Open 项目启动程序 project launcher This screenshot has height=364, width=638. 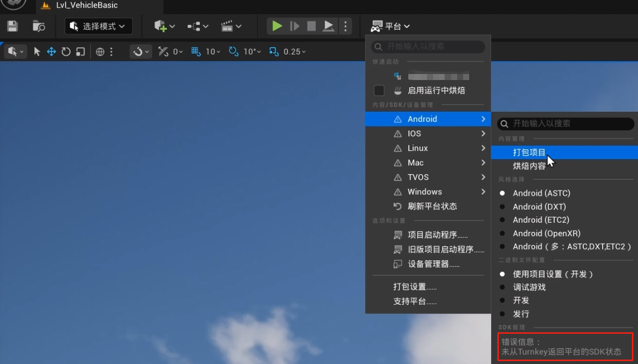tap(428, 235)
